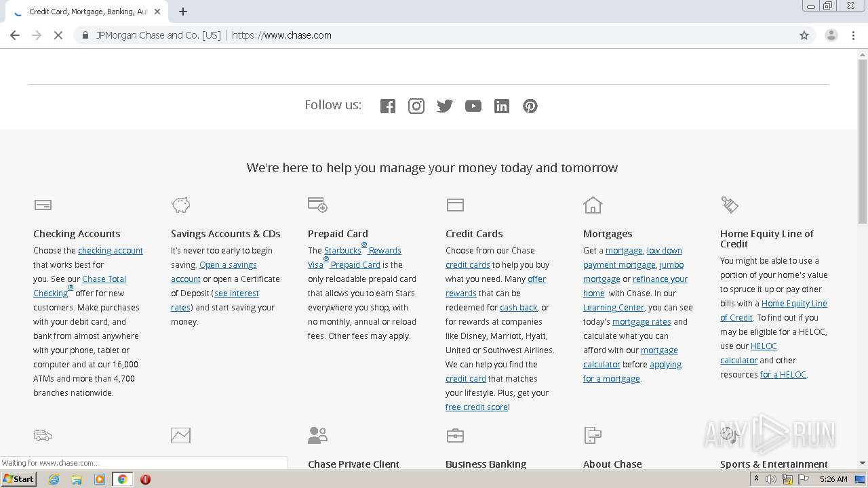Viewport: 868px width, 488px height.
Task: Select the Credit Card, Mortgage, Banking tab
Action: pyautogui.click(x=87, y=12)
